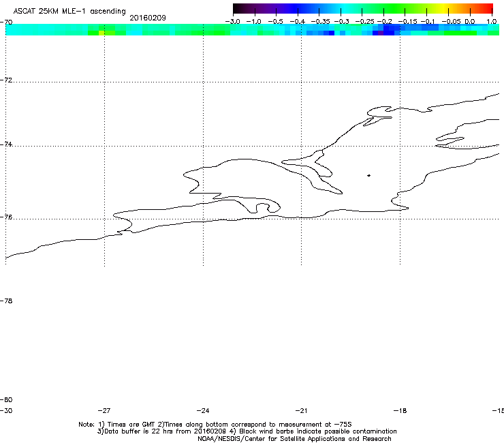Image resolution: width=504 pixels, height=443 pixels.
Task: Click the '-72' latitude axis label
Action: tap(6, 80)
